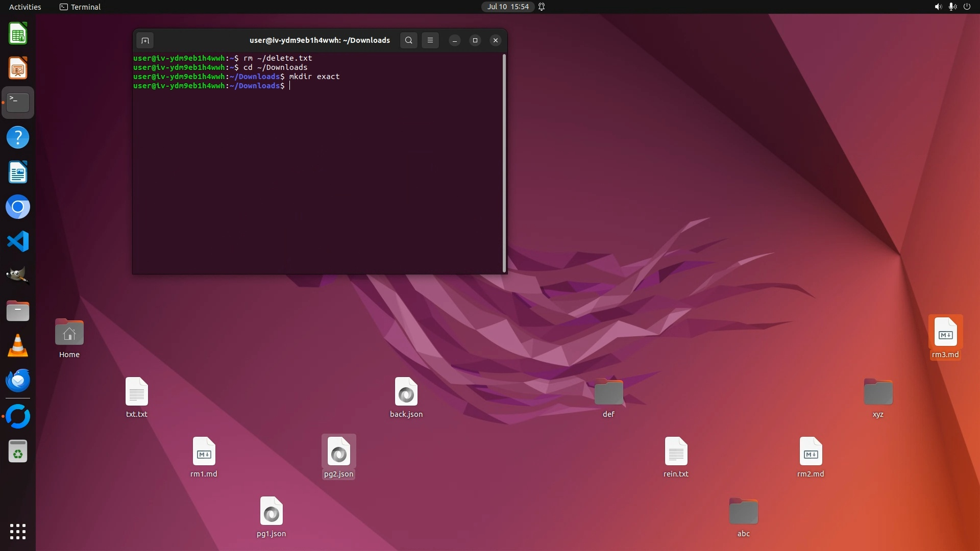This screenshot has width=980, height=551.
Task: Open LibreOffice Calc from the dock
Action: pyautogui.click(x=18, y=34)
